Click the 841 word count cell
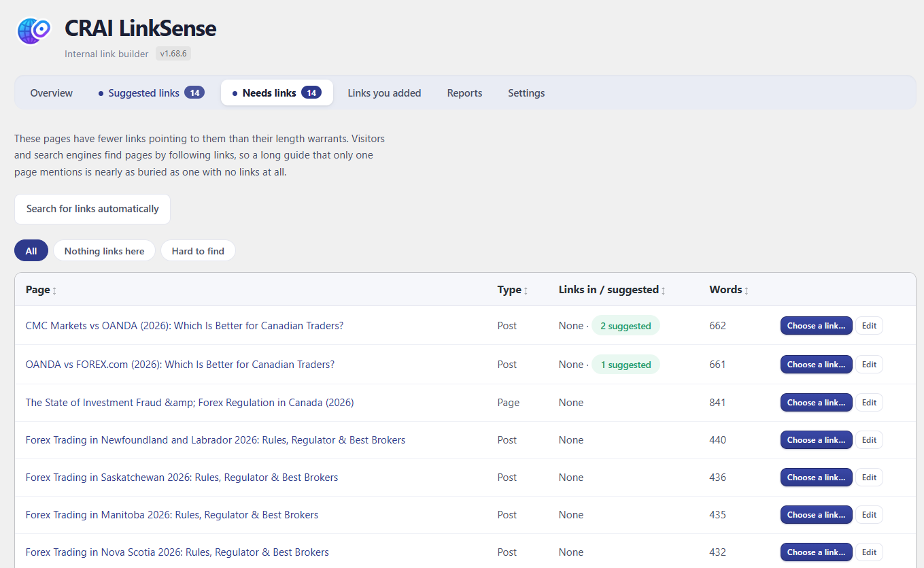This screenshot has height=568, width=924. tap(717, 403)
